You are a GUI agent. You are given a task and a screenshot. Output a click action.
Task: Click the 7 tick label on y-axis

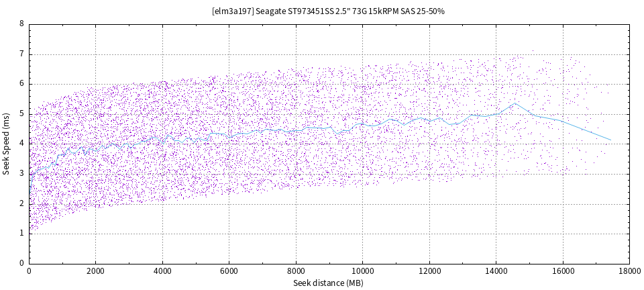pyautogui.click(x=22, y=54)
